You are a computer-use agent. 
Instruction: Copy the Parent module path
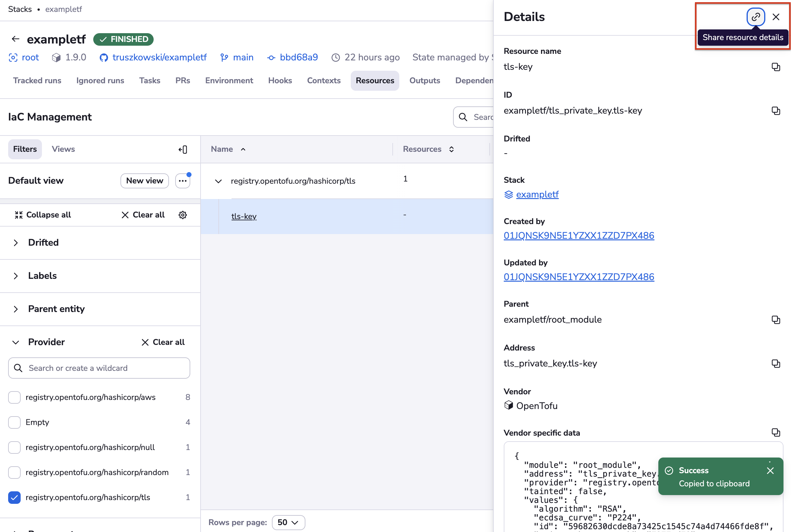coord(776,319)
